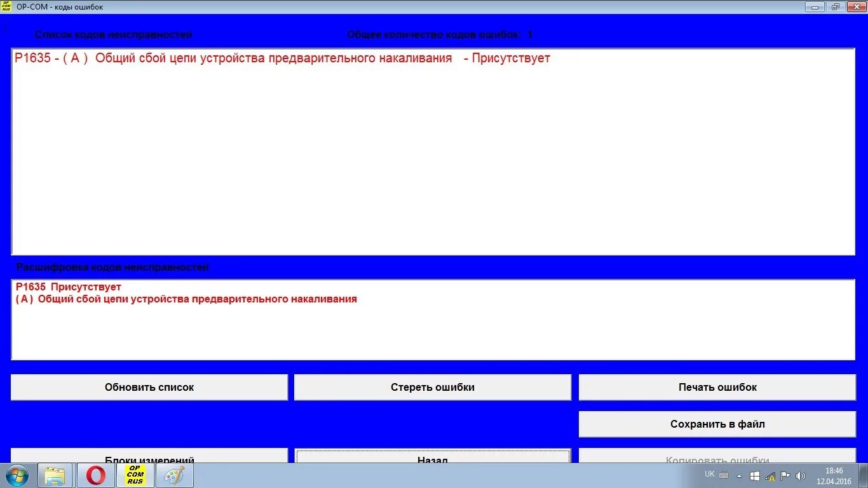The image size is (868, 488).
Task: Click the Windows logo tray icon
Action: tap(755, 476)
